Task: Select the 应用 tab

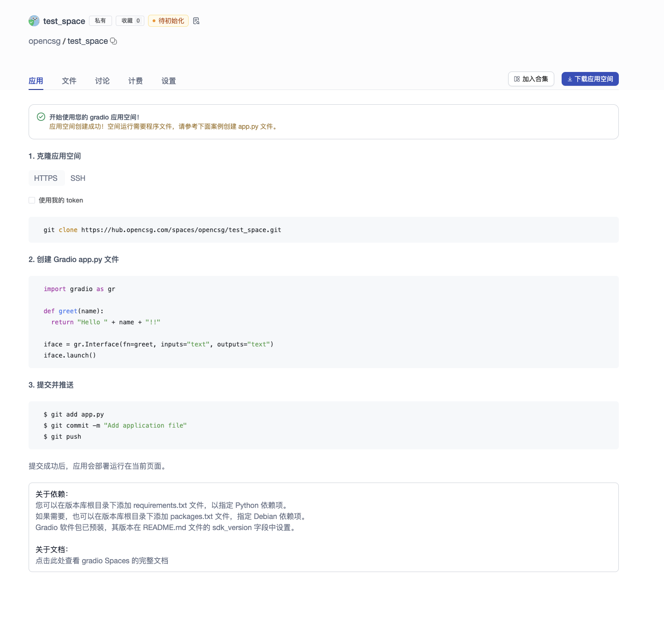Action: click(x=36, y=81)
